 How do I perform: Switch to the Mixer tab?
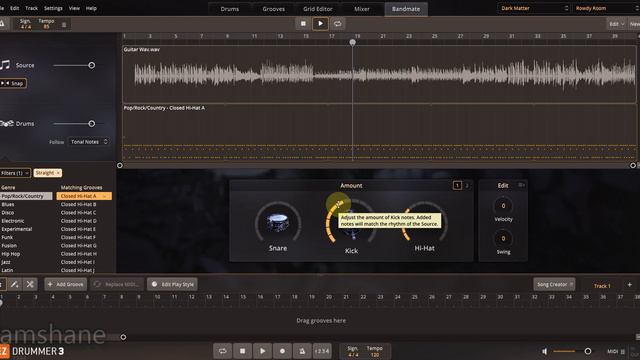[362, 9]
